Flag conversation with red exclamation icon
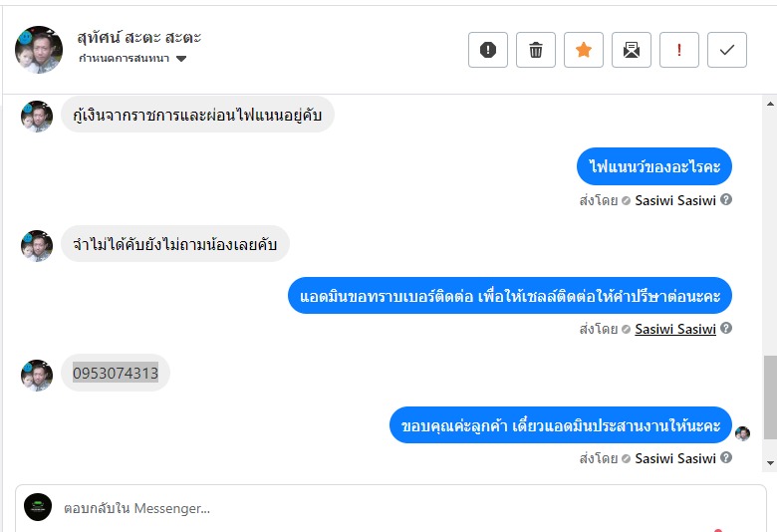This screenshot has height=532, width=777. point(679,50)
